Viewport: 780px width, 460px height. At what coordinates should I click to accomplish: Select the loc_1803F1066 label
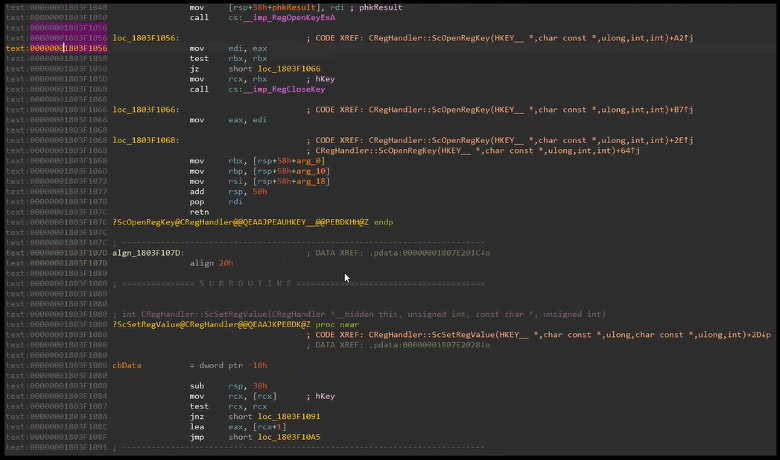(x=145, y=109)
